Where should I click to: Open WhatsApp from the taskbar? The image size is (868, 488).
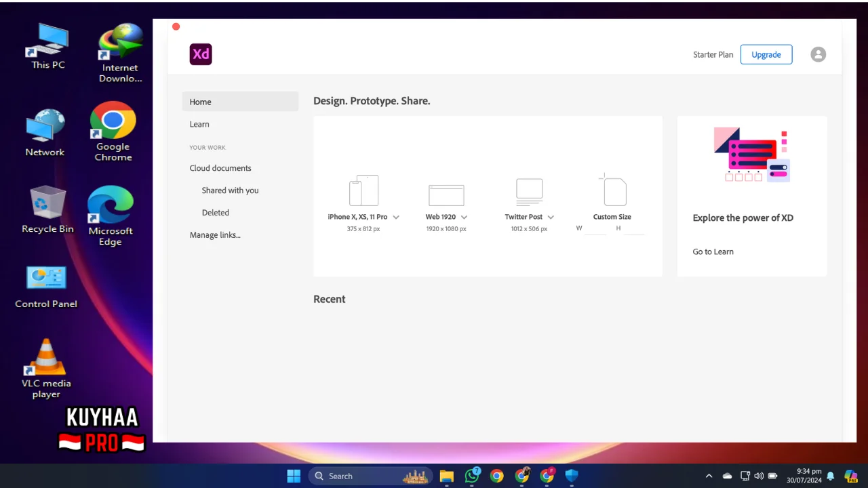pos(472,476)
